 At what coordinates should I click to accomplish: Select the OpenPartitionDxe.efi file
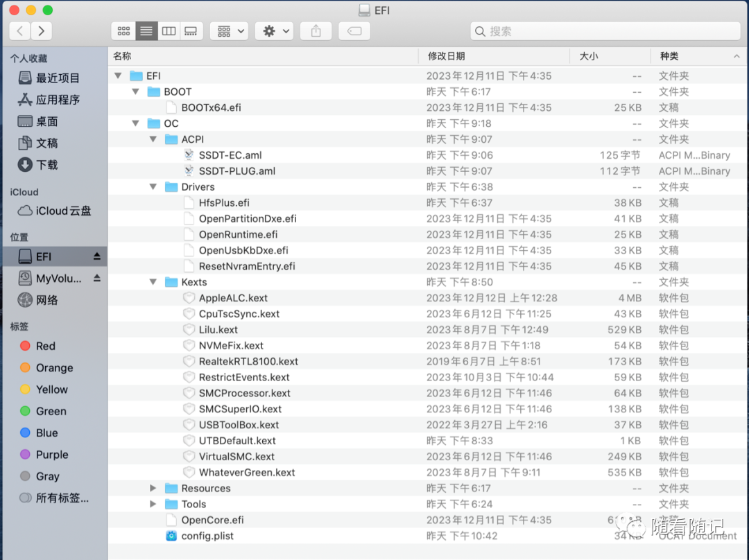(248, 218)
